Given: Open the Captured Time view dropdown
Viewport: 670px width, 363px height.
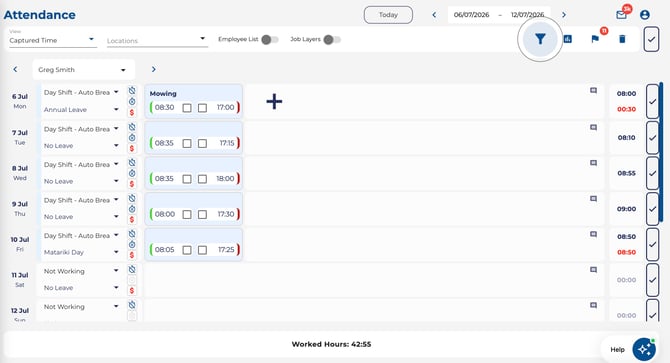Looking at the screenshot, I should pyautogui.click(x=53, y=40).
